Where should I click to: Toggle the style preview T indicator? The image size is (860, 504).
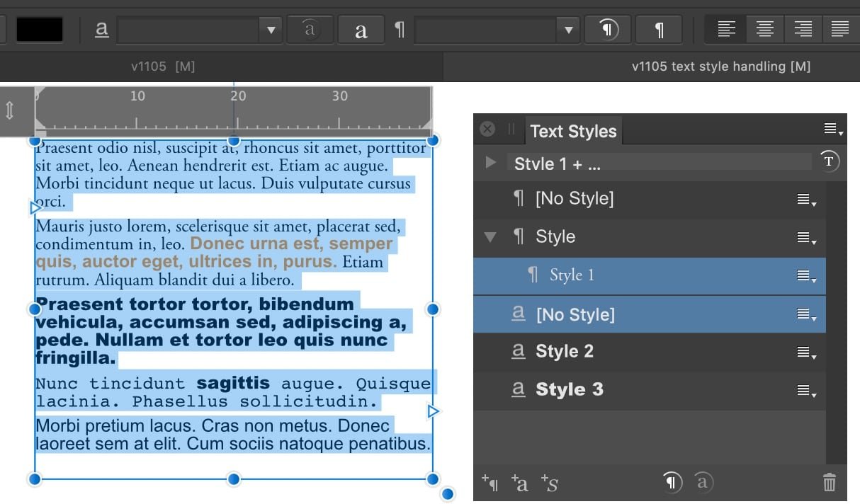click(828, 161)
